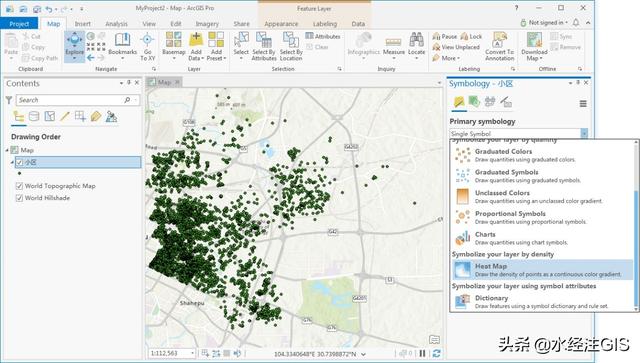Show List By Labeling
640x363 pixels.
[96, 117]
